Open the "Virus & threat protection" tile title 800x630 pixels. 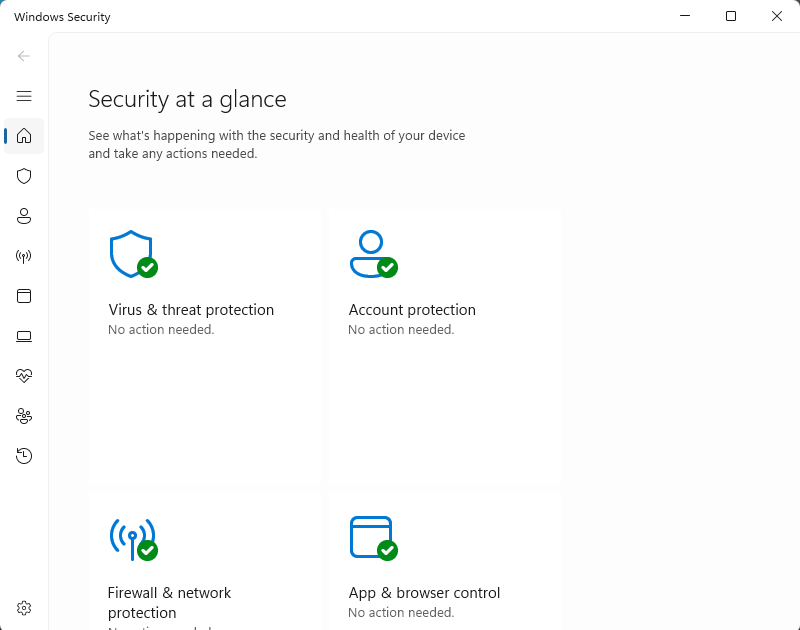click(x=191, y=310)
